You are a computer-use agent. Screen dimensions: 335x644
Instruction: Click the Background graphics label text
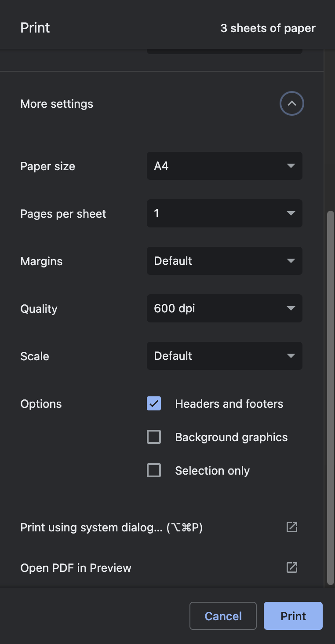click(231, 437)
